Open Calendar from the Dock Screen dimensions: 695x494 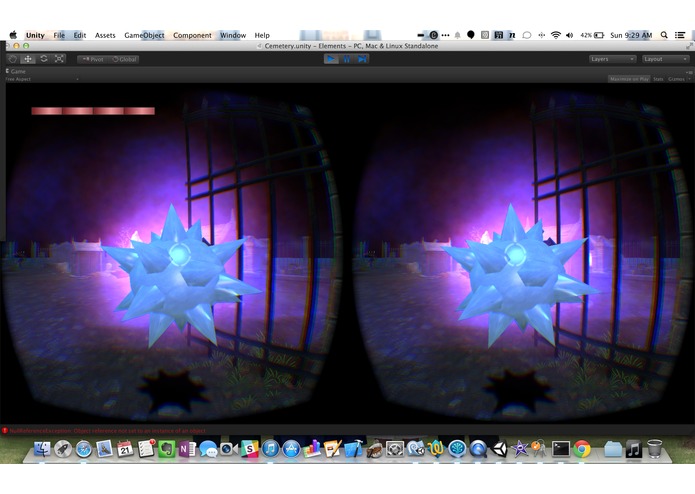point(125,449)
